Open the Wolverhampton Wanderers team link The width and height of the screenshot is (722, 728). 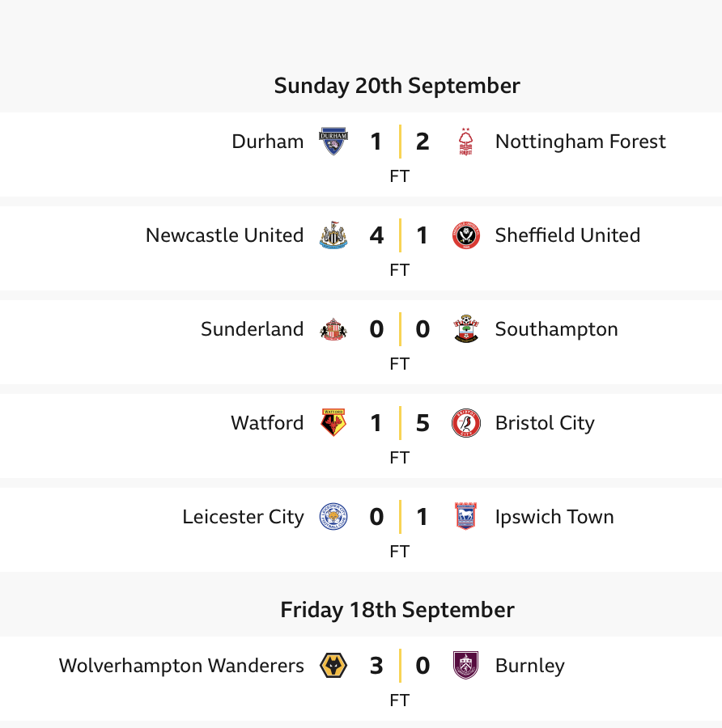click(181, 666)
